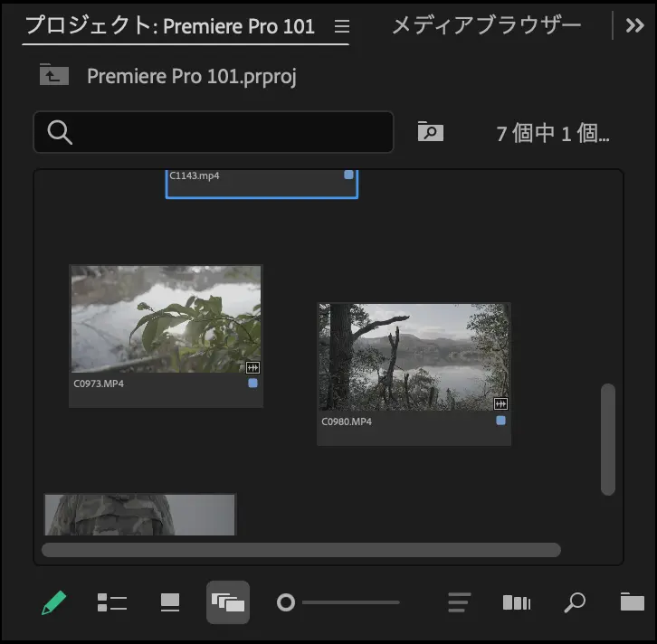657x644 pixels.
Task: Click the C0973.MP4 file name
Action: pos(99,384)
